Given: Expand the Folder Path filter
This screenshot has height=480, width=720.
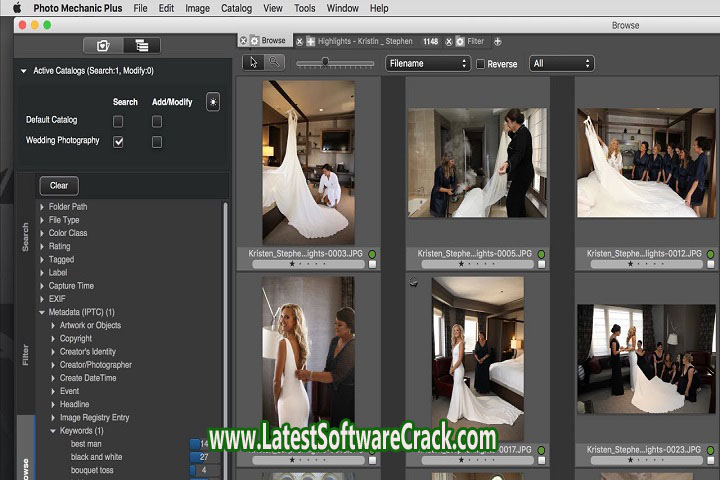Looking at the screenshot, I should (42, 207).
